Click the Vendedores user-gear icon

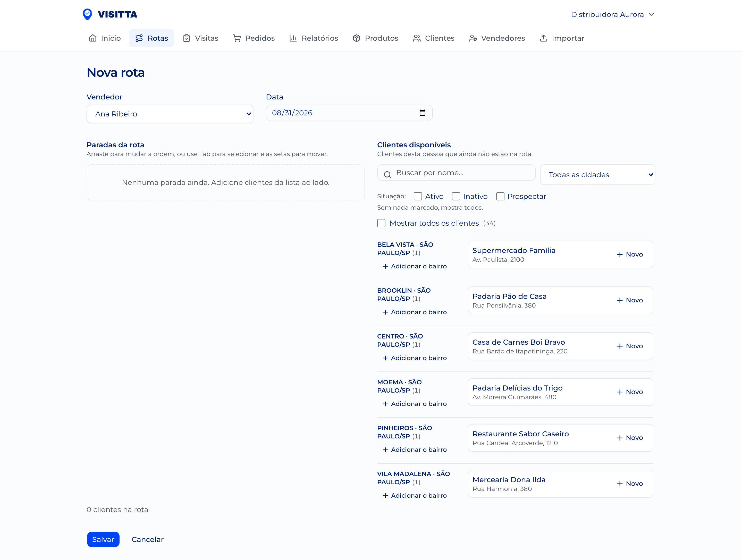coord(473,38)
